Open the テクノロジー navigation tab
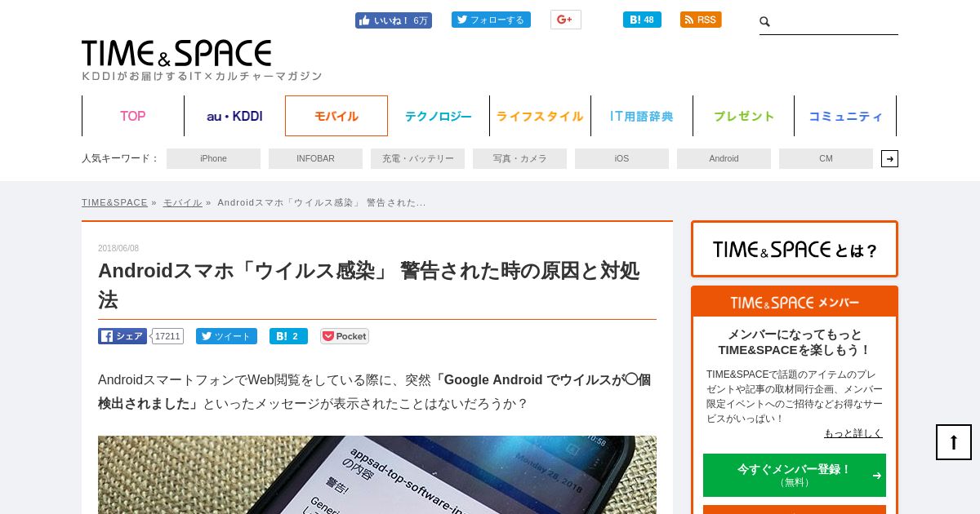 [439, 116]
